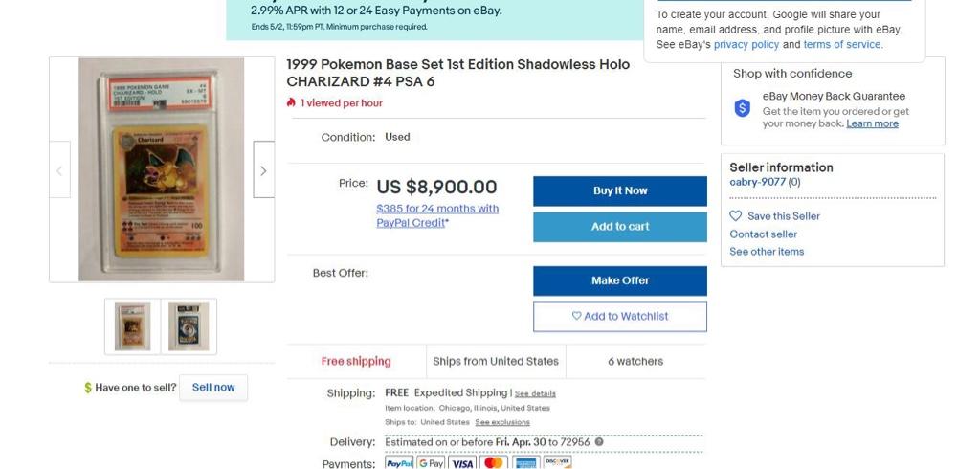980x469 pixels.
Task: Select the second thumbnail showing card back
Action: click(189, 326)
